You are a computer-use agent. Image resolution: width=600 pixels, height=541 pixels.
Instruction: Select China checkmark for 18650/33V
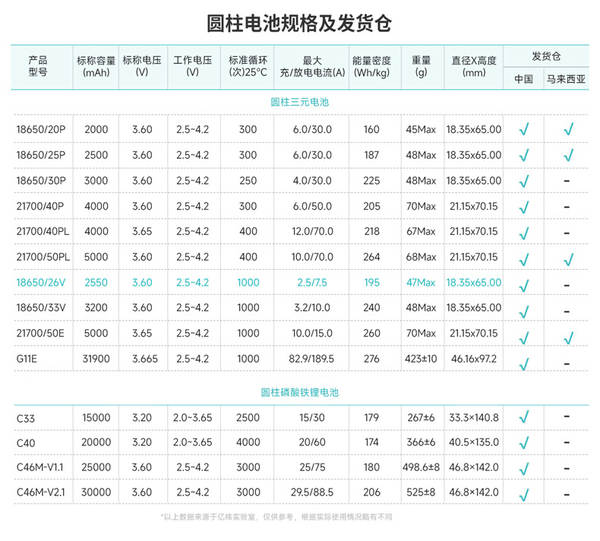[524, 311]
